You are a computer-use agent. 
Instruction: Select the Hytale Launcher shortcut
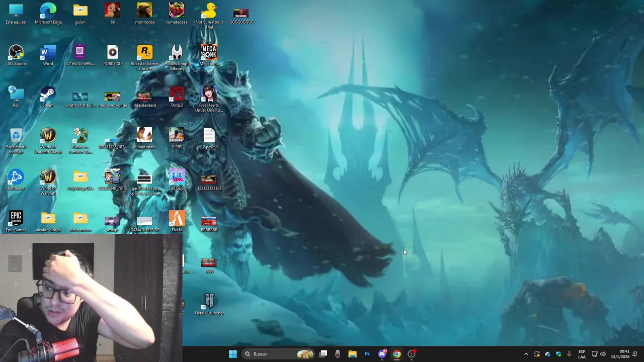(209, 305)
